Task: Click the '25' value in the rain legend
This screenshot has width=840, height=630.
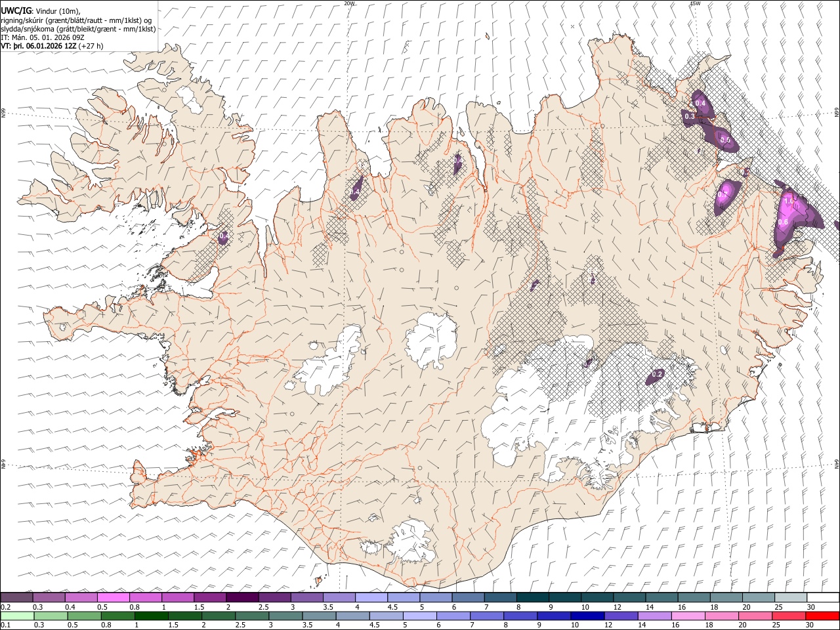Action: (x=776, y=625)
